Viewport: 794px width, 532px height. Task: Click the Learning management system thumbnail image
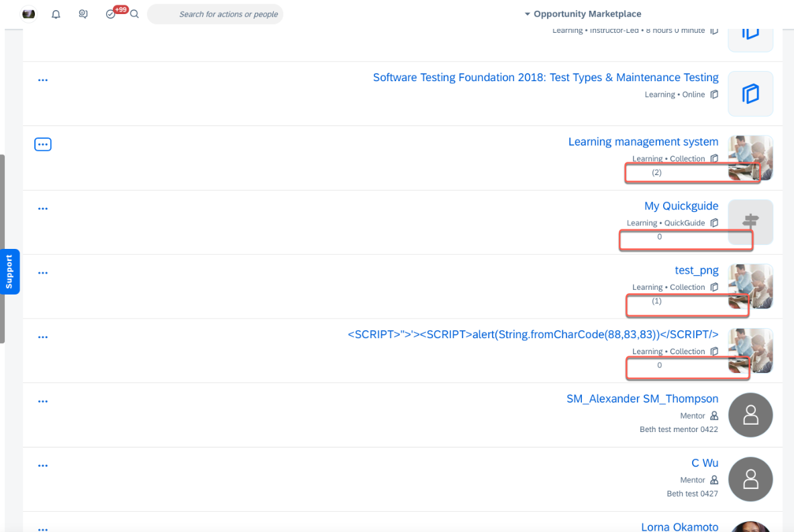tap(750, 158)
